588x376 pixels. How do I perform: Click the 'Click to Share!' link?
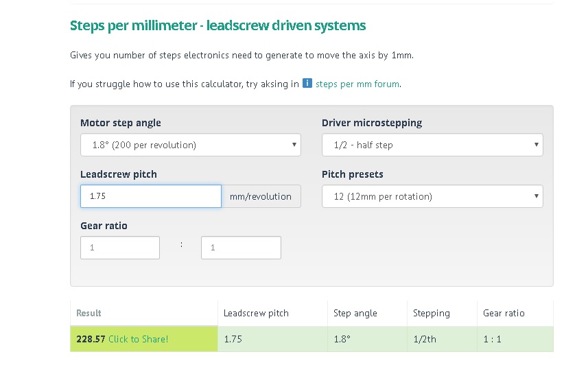tap(138, 339)
